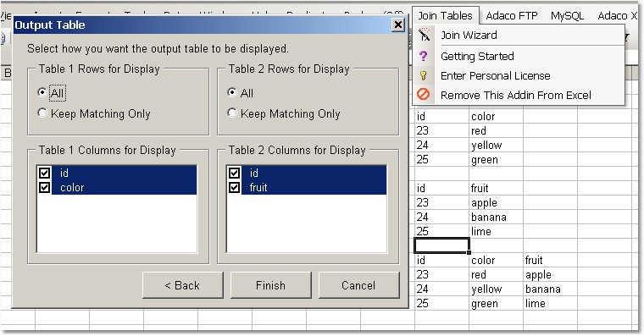Click the red prohibited circle icon
The height and width of the screenshot is (336, 644).
point(423,95)
